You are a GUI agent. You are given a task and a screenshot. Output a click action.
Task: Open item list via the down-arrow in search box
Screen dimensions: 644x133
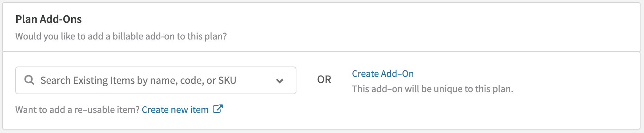[x=280, y=81]
